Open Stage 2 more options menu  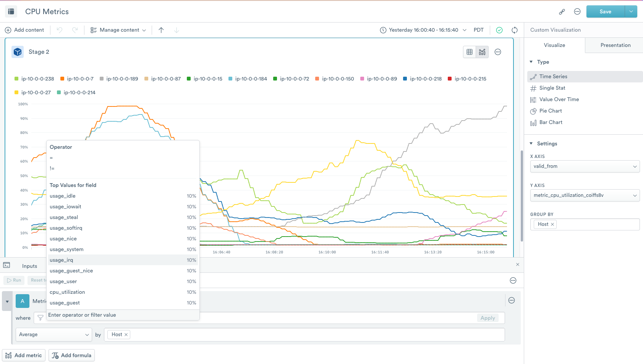(498, 52)
